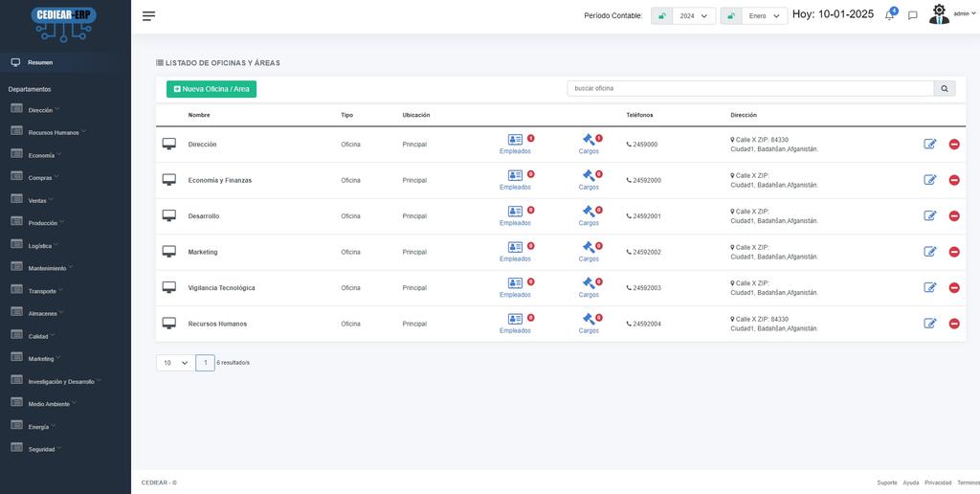This screenshot has height=494, width=980.
Task: Expand the Logística sidebar department
Action: (x=41, y=245)
